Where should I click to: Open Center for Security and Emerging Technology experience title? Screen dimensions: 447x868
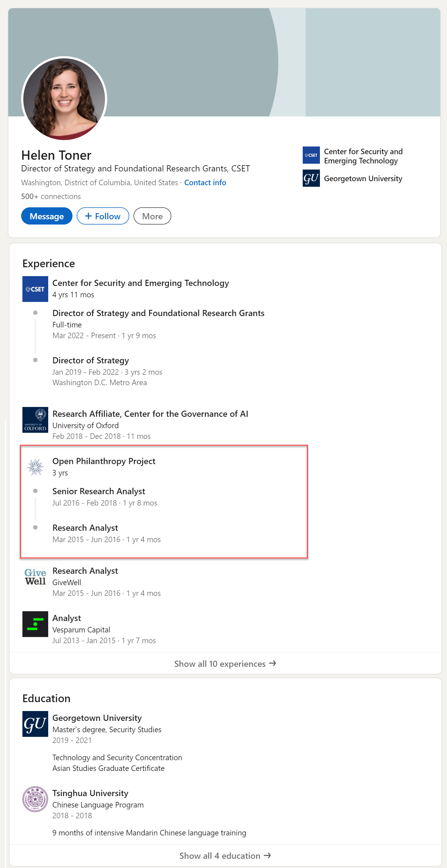[141, 283]
